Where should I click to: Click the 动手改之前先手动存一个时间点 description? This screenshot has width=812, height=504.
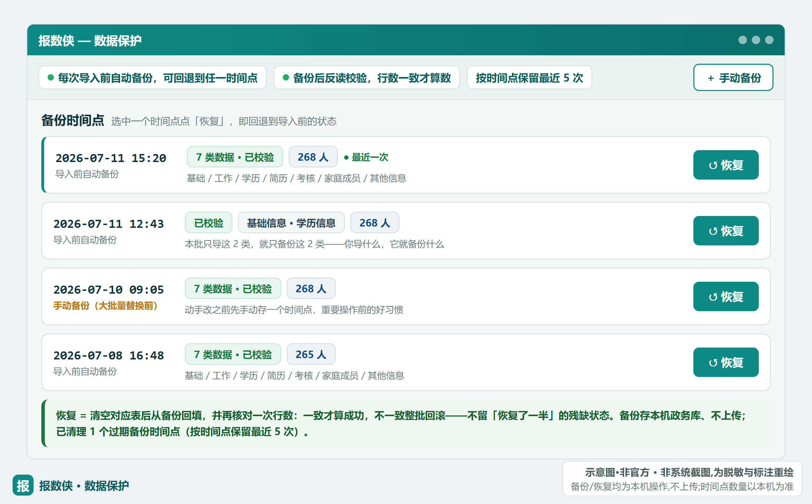(294, 310)
